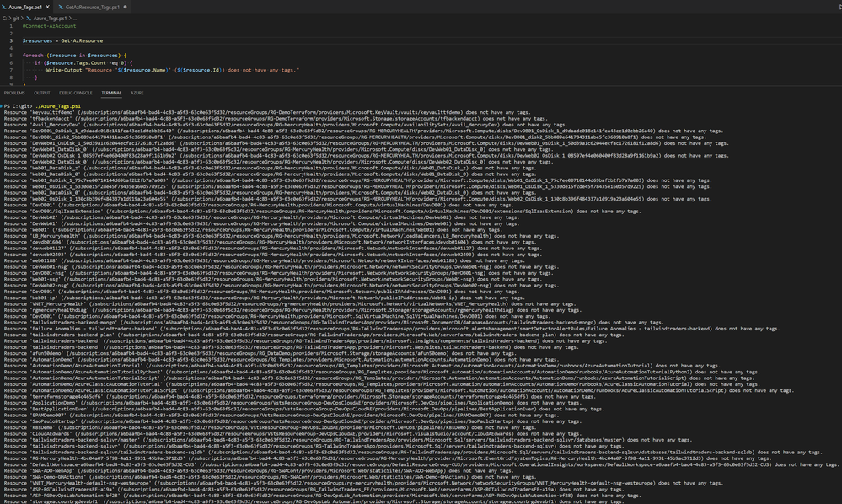Click the 'DevWeb02-nsg' output row

click(x=281, y=285)
